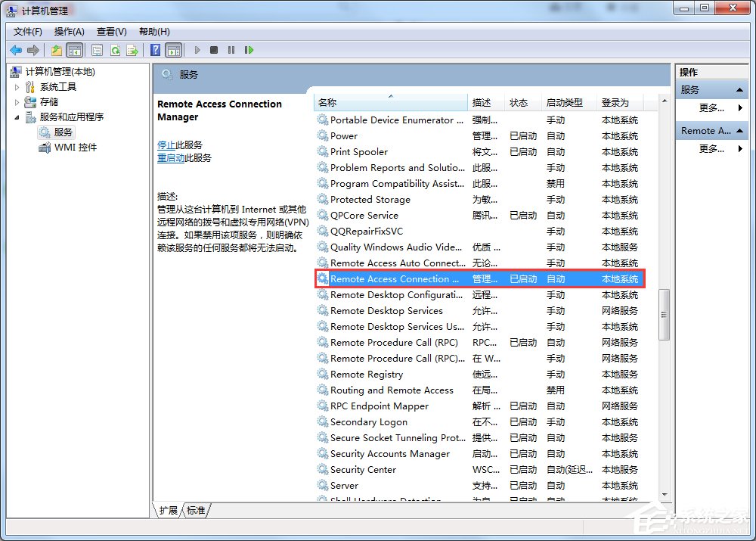The height and width of the screenshot is (541, 756).
Task: Restart the service with the restart icon
Action: [x=249, y=50]
